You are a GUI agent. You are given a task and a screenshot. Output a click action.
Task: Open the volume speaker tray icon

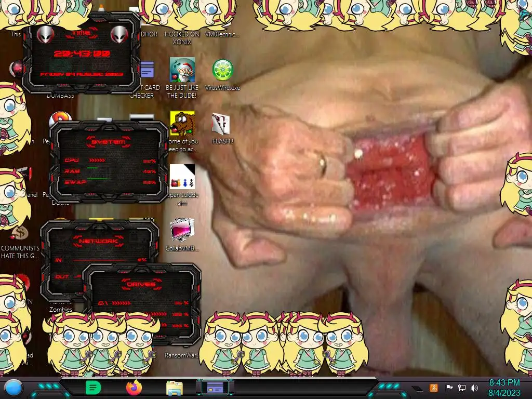(474, 388)
